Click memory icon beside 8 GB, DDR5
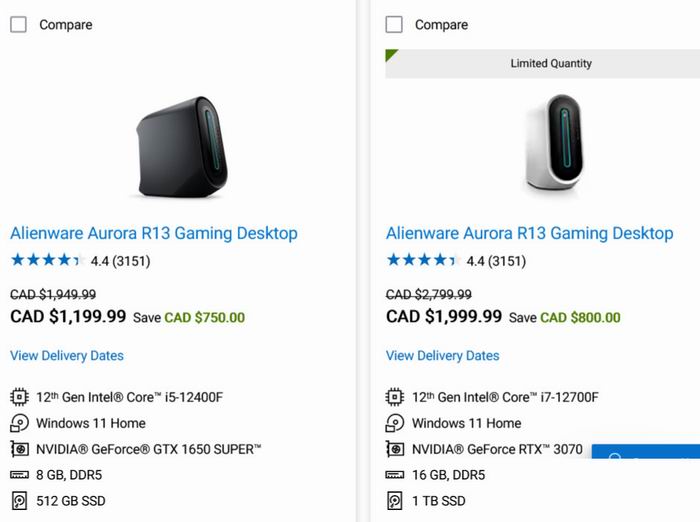The image size is (700, 522). click(19, 475)
